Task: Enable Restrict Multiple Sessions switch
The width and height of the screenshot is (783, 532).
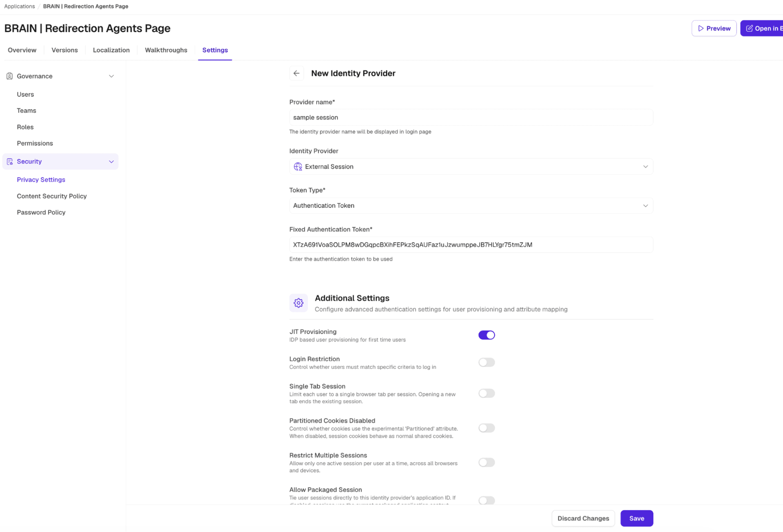Action: (487, 463)
